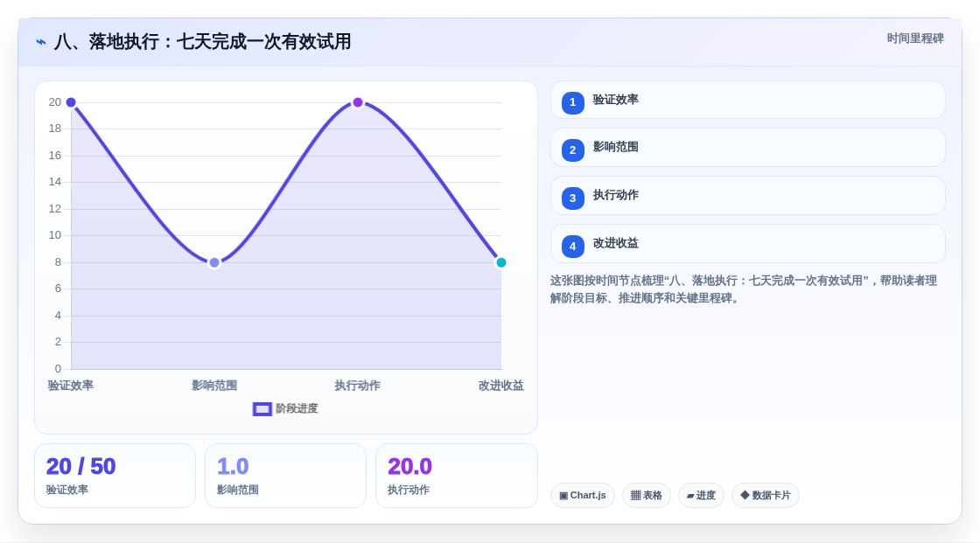Click the chart data point at 验证效率

(x=71, y=102)
